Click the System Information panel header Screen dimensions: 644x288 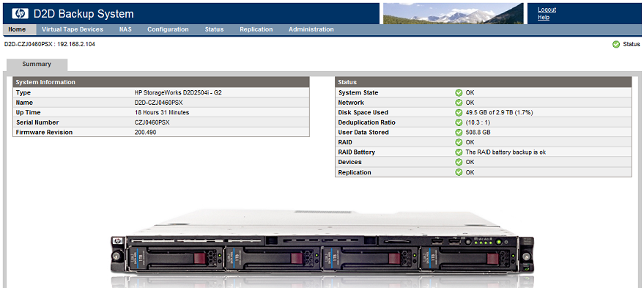click(x=161, y=82)
